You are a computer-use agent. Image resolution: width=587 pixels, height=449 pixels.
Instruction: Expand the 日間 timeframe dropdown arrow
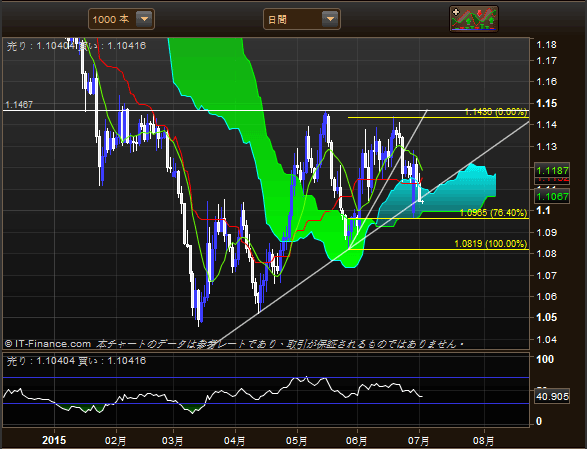[x=330, y=19]
